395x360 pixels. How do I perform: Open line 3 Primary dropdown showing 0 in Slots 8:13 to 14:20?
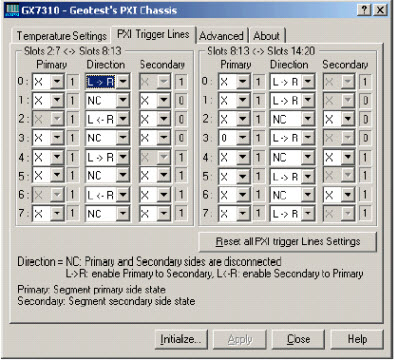coord(234,138)
